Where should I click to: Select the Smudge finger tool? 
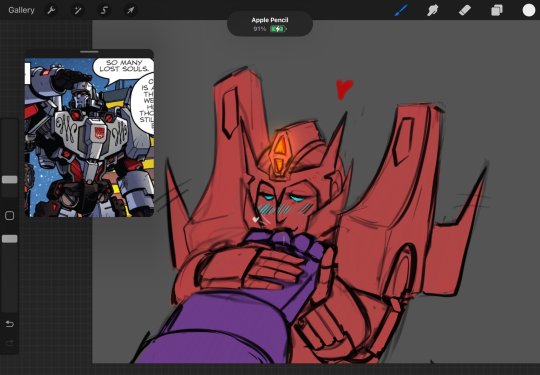pyautogui.click(x=433, y=10)
